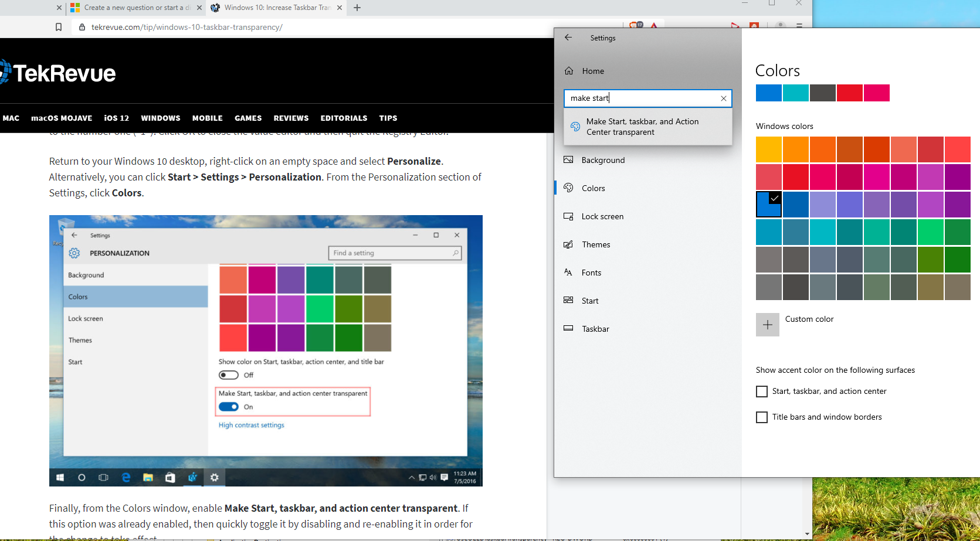Select 'Make Start, taskbar, and Action Center transparent' suggestion

tap(648, 127)
